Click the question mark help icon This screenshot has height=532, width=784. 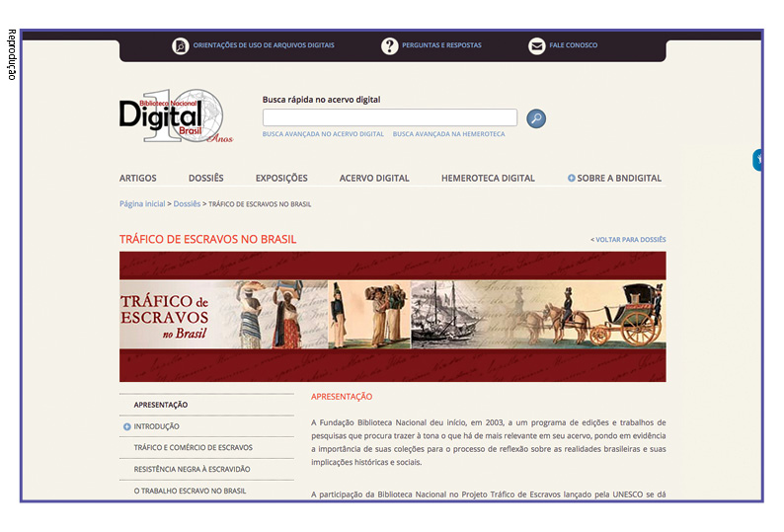(389, 45)
